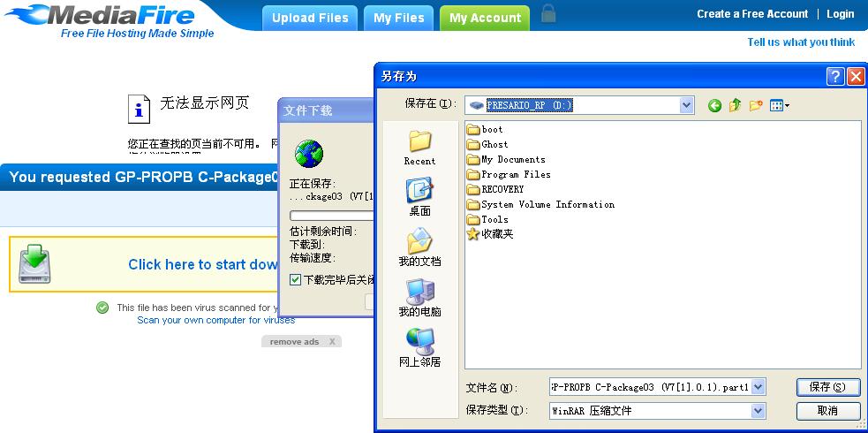Switch to the Upload Files tab
Screen dimensions: 868x433
[310, 18]
